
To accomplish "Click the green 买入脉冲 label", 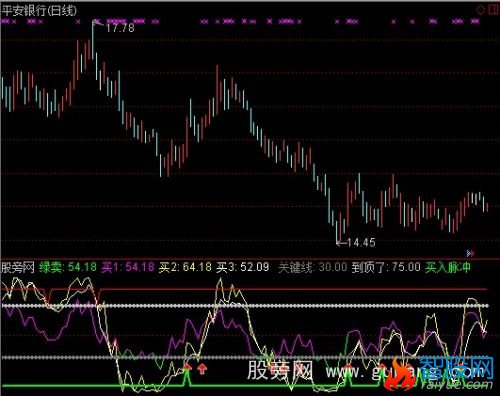I will pyautogui.click(x=448, y=267).
